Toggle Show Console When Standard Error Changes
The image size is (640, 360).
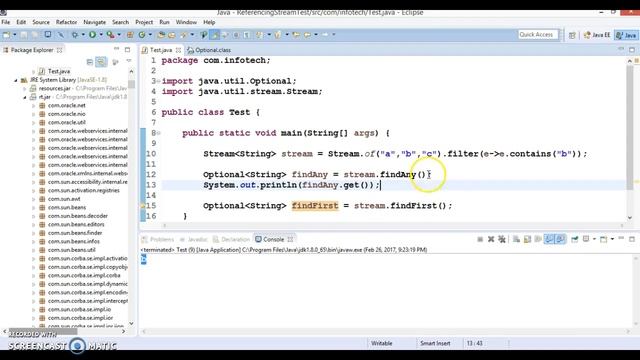click(x=560, y=239)
